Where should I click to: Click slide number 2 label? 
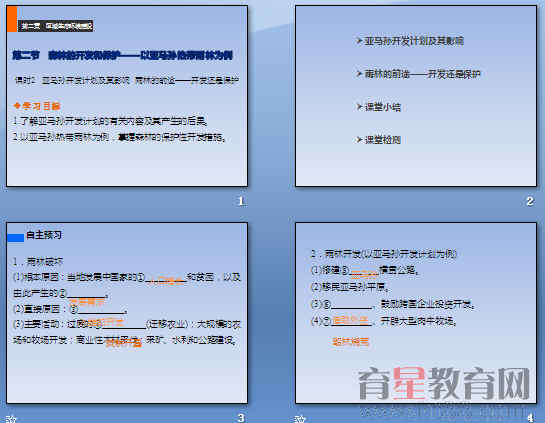click(530, 201)
